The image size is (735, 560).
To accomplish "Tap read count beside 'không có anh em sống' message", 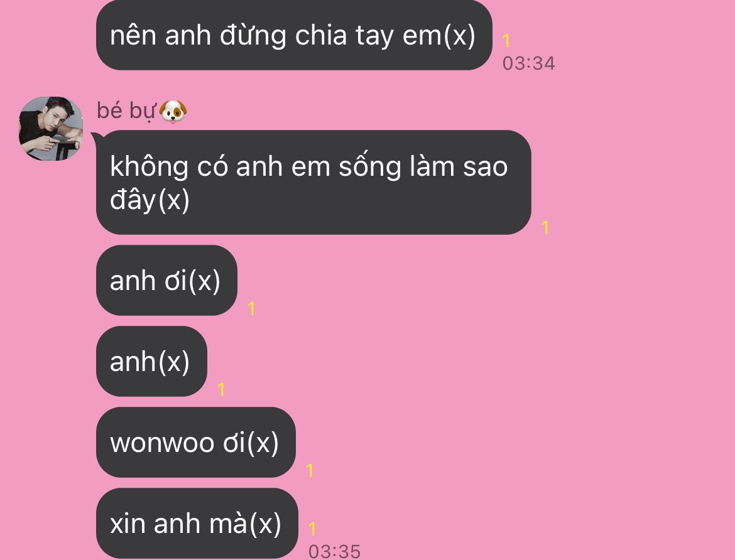I will pos(545,227).
